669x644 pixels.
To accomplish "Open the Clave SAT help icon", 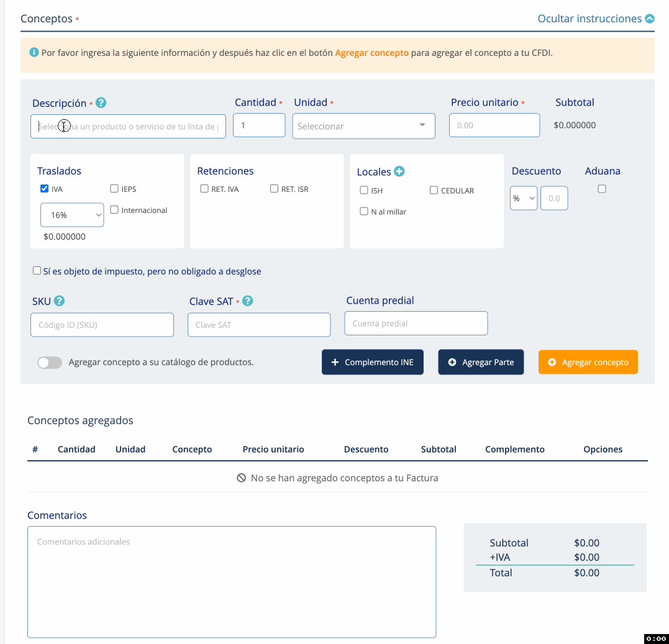I will click(248, 301).
